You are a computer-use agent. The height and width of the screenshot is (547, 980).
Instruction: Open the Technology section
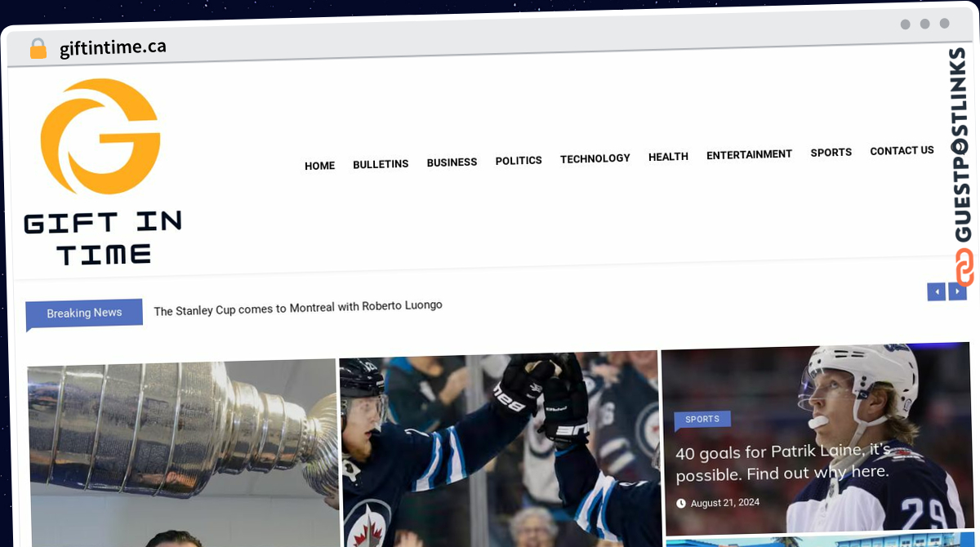click(x=595, y=158)
